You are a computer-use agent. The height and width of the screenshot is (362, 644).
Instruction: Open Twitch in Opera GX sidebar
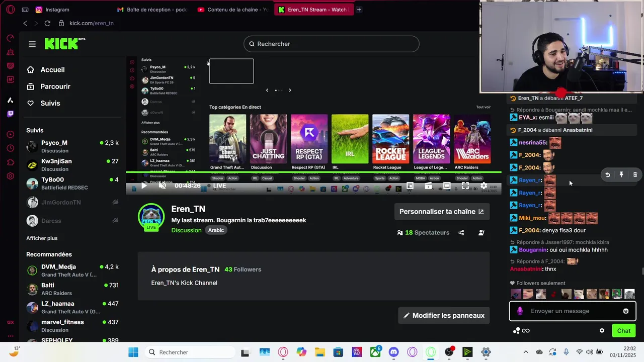click(10, 114)
